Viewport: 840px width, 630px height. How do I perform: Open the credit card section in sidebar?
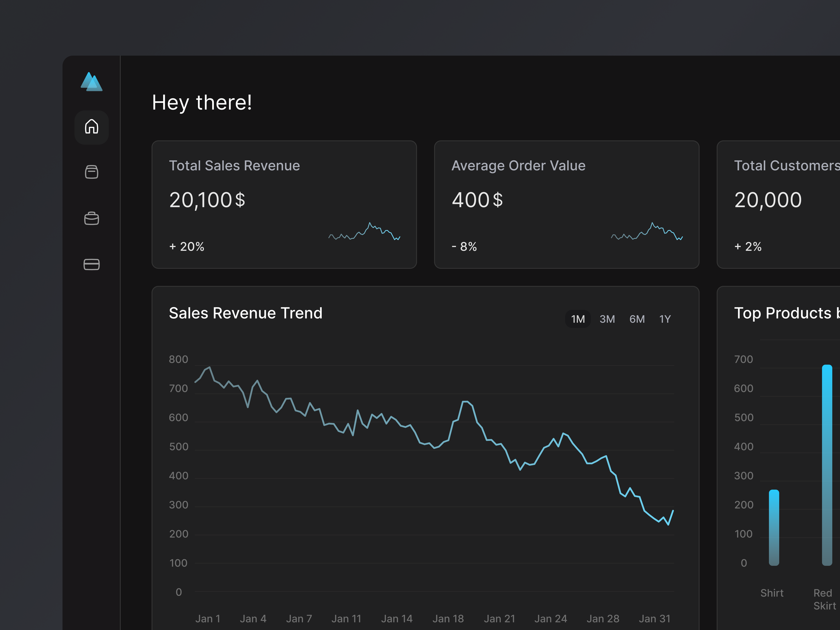tap(91, 264)
